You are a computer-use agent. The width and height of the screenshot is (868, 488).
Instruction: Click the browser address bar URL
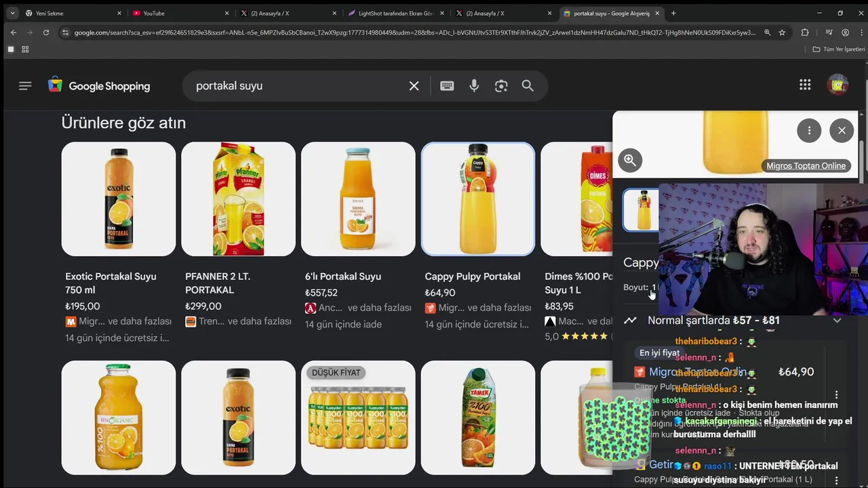pyautogui.click(x=414, y=33)
